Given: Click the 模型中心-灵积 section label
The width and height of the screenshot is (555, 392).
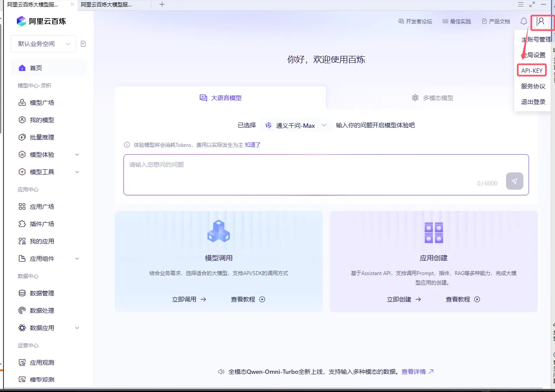Looking at the screenshot, I should pos(35,86).
